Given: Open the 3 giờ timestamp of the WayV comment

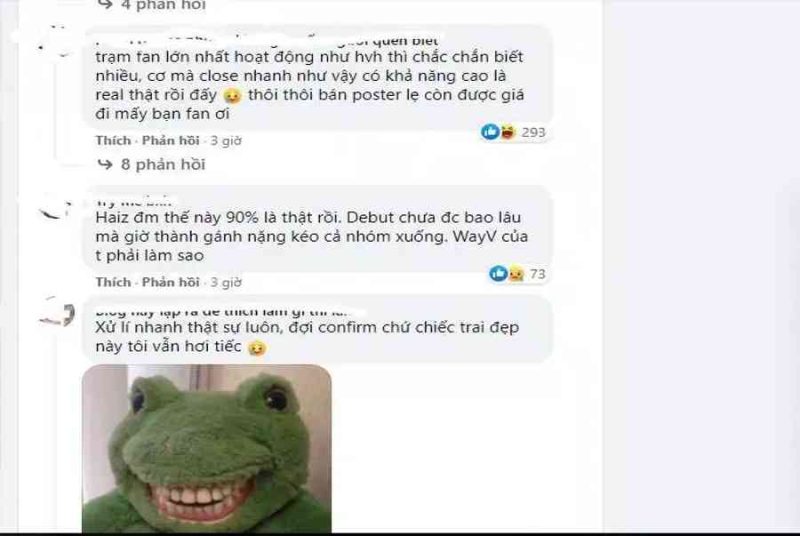Looking at the screenshot, I should (226, 282).
